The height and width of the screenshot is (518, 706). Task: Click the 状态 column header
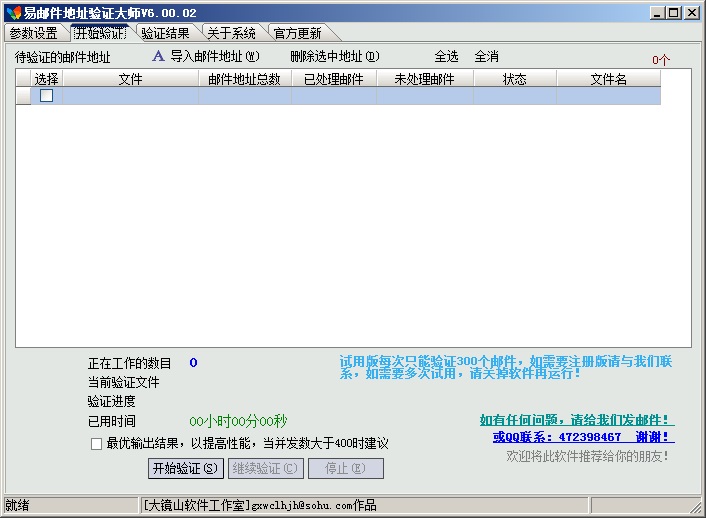(515, 79)
